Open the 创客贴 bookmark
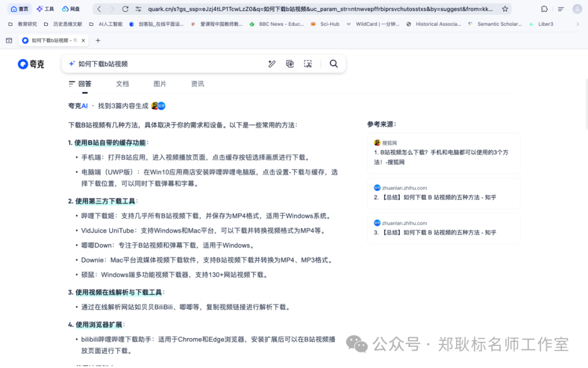 pos(156,24)
